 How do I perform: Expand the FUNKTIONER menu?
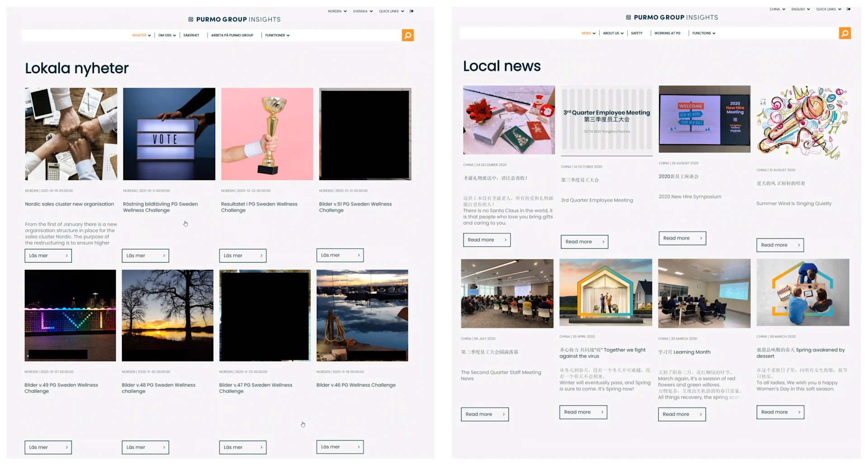(x=277, y=35)
